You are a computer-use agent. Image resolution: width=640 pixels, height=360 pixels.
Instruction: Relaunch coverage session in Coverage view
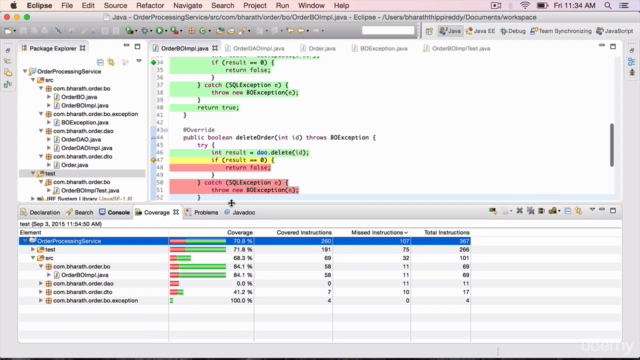click(x=493, y=211)
